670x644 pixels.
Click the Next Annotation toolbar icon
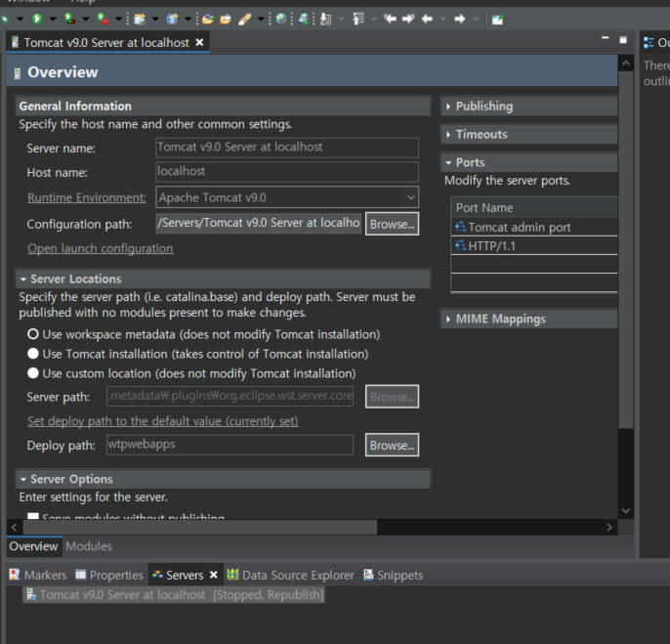(x=326, y=19)
